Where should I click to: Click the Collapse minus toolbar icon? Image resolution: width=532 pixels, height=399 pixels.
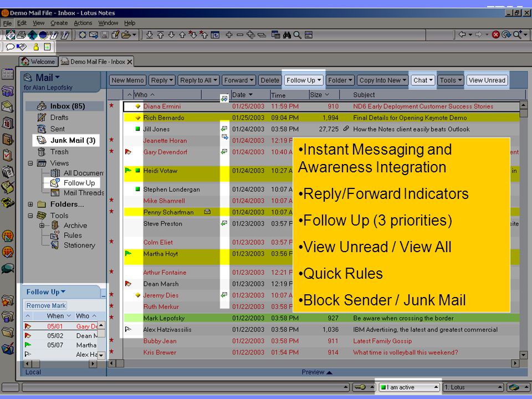click(x=240, y=34)
